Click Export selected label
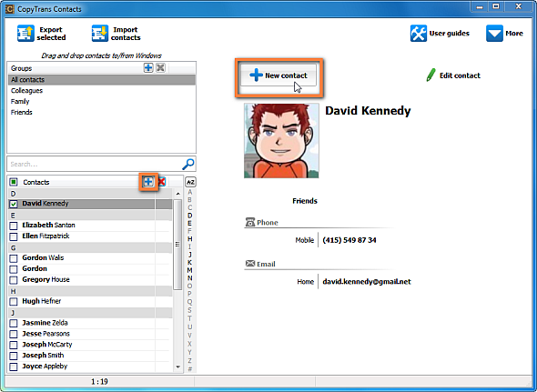 click(x=51, y=34)
